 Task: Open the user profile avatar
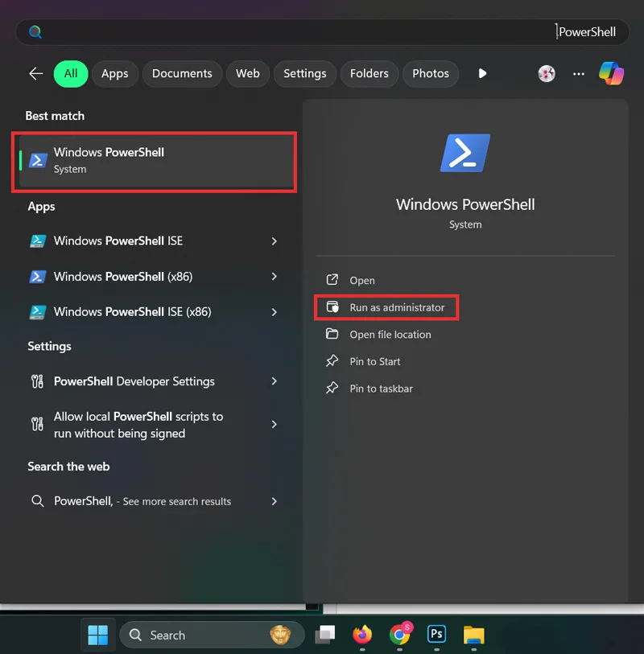tap(547, 74)
